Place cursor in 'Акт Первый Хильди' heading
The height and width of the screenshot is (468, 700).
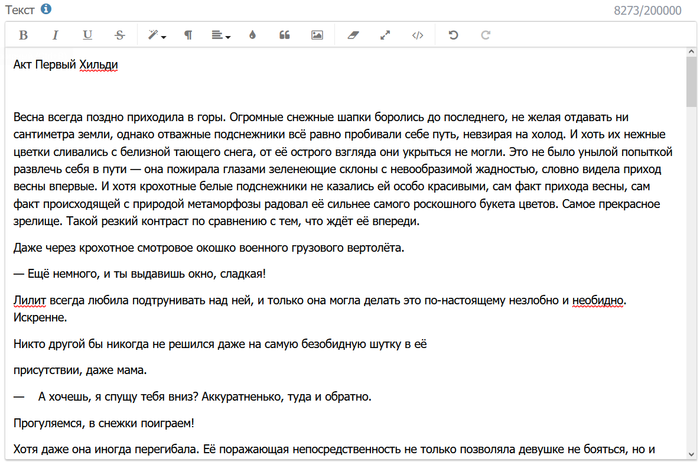click(x=66, y=66)
